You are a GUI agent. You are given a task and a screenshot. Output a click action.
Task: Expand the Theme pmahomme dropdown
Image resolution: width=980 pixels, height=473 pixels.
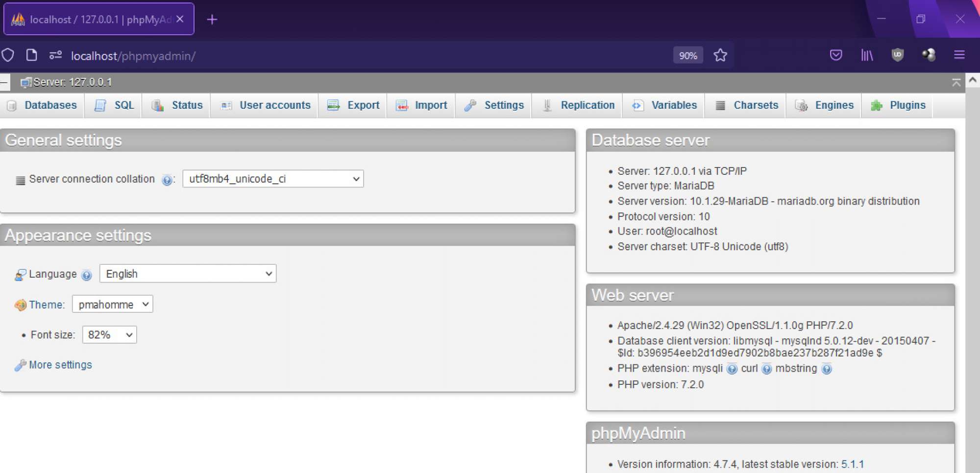tap(112, 305)
